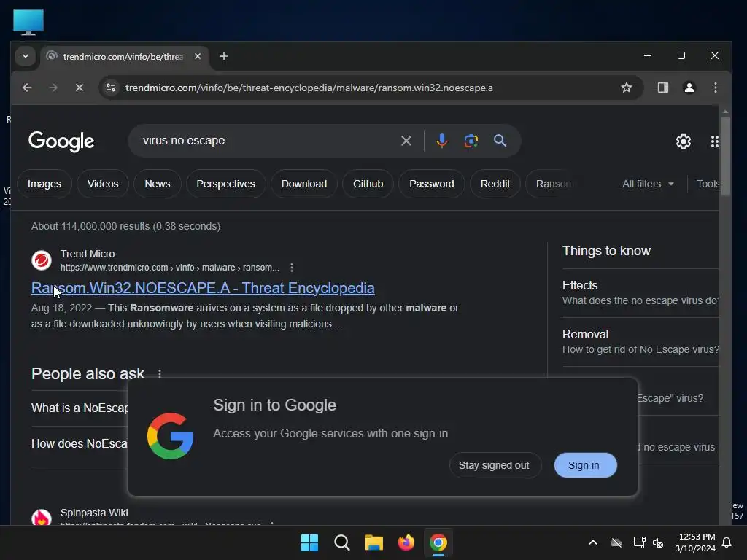747x560 pixels.
Task: Open People also ask options menu
Action: point(160,374)
